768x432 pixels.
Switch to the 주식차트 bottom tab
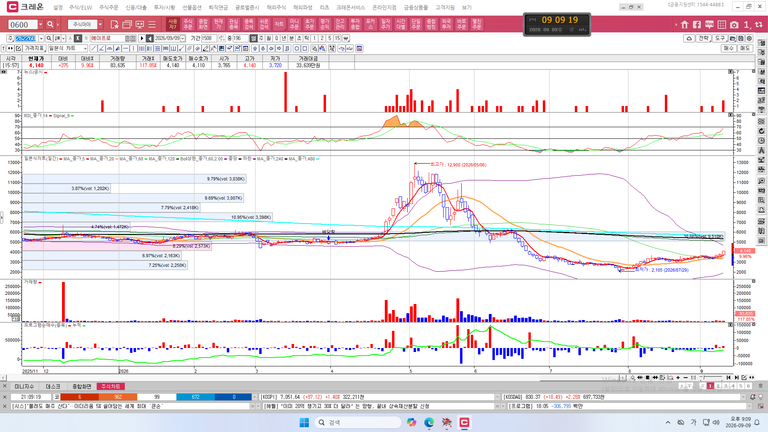pyautogui.click(x=111, y=386)
